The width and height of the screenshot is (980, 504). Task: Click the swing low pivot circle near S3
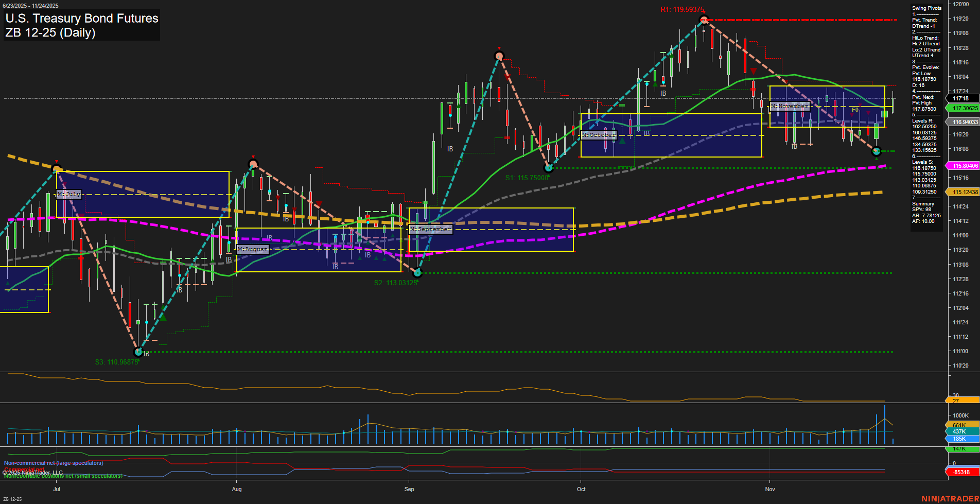click(x=138, y=352)
